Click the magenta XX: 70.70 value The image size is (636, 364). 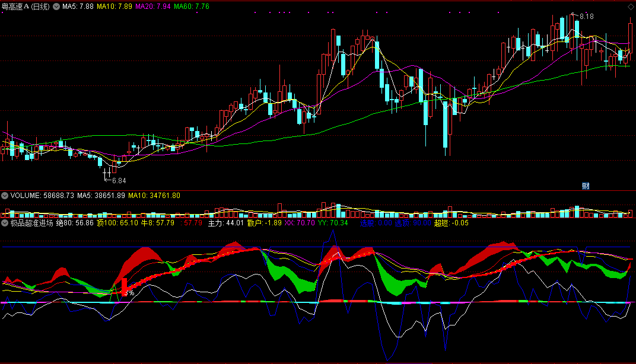(x=300, y=223)
